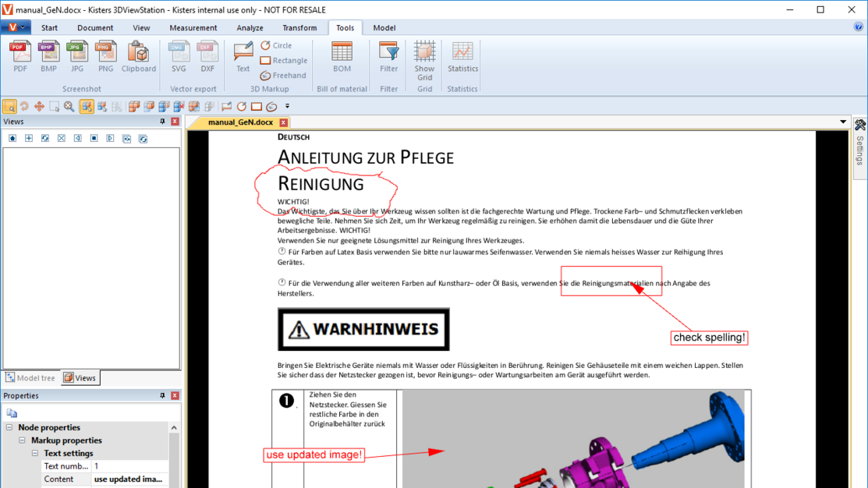Open Statistics
The image size is (868, 488).
pos(462,56)
